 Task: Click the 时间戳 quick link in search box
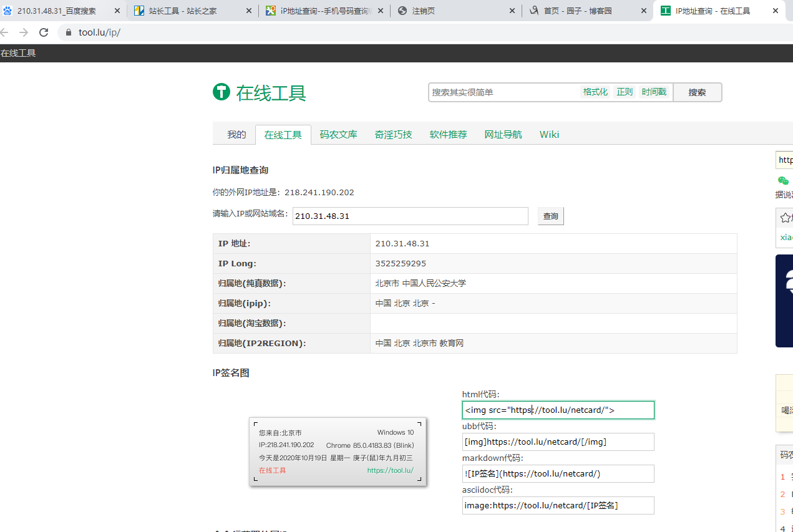tap(654, 92)
